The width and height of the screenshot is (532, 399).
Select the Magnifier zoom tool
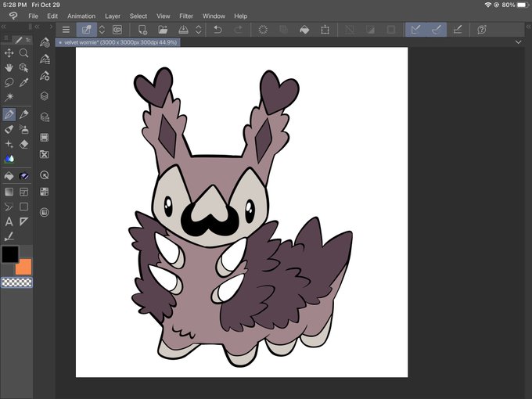pyautogui.click(x=24, y=53)
